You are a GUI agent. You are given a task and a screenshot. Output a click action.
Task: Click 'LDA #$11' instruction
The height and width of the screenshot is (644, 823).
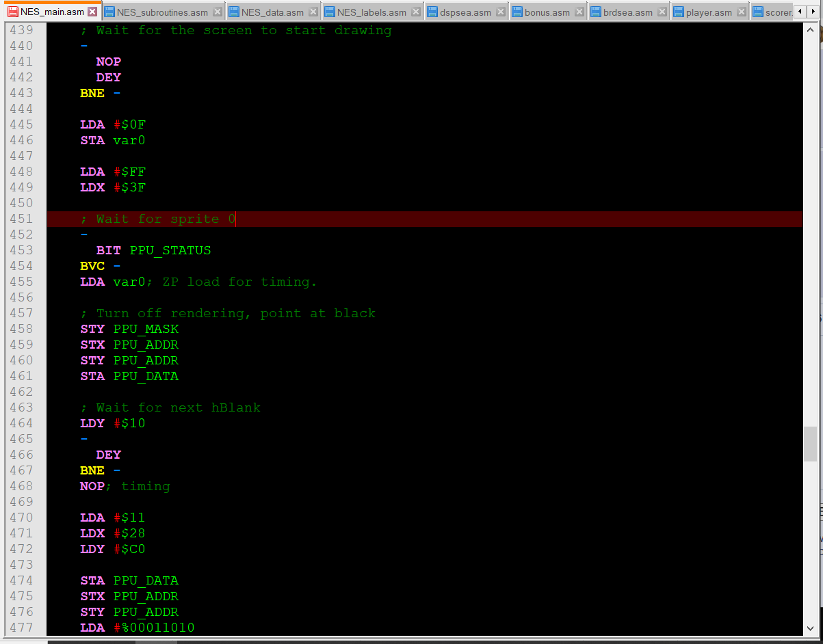pyautogui.click(x=113, y=518)
